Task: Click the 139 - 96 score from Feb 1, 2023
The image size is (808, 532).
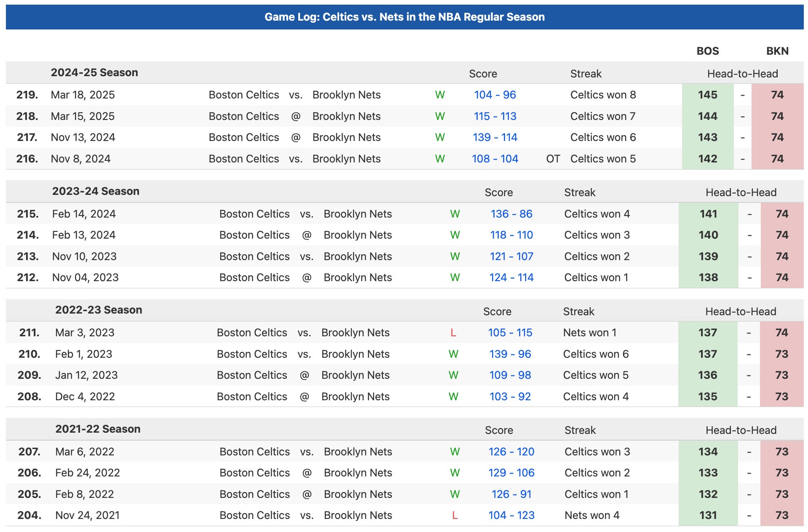Action: tap(510, 354)
